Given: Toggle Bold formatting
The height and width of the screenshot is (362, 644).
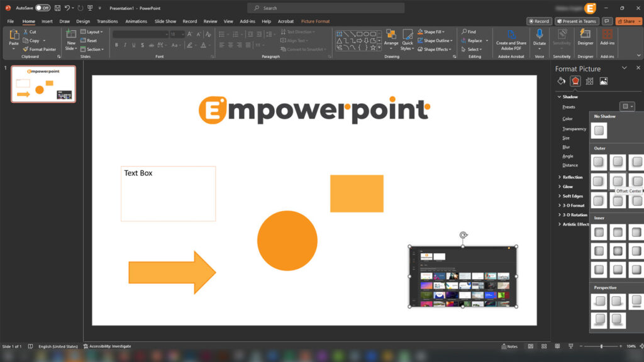Looking at the screenshot, I should click(116, 45).
